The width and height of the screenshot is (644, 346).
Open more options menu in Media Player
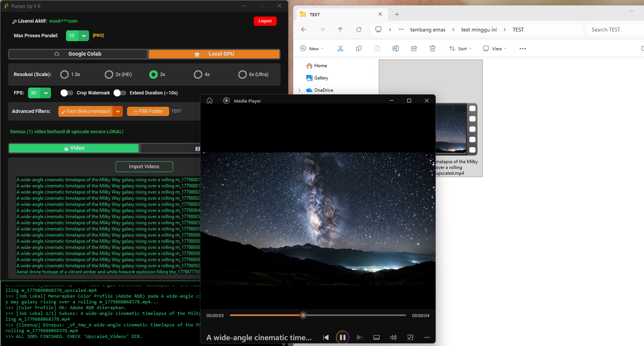pyautogui.click(x=427, y=338)
